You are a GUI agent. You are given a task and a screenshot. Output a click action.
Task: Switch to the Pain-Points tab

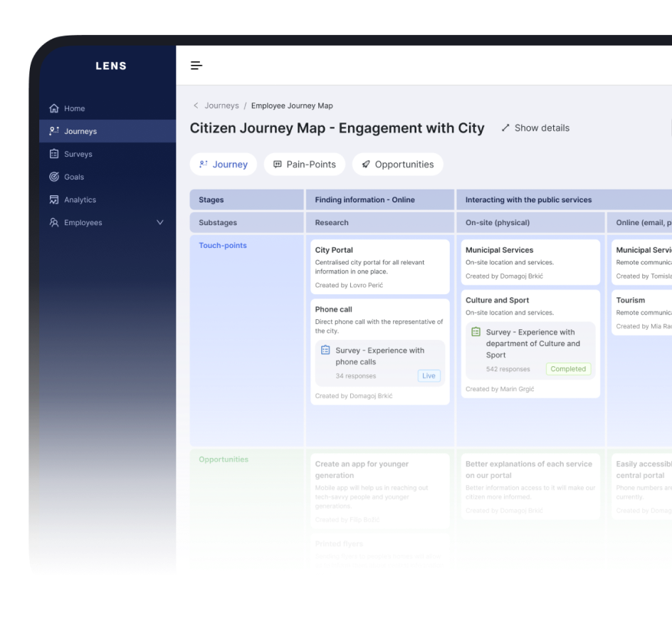304,165
